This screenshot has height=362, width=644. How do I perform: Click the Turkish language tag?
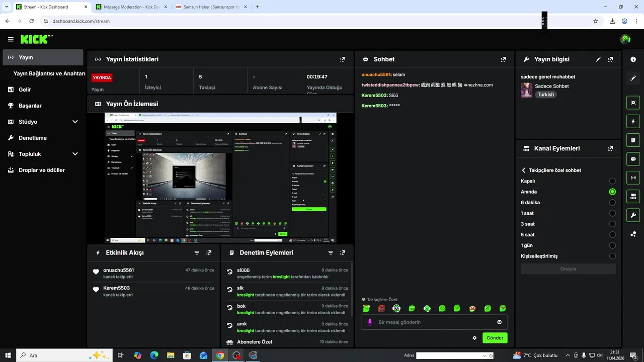tap(545, 95)
